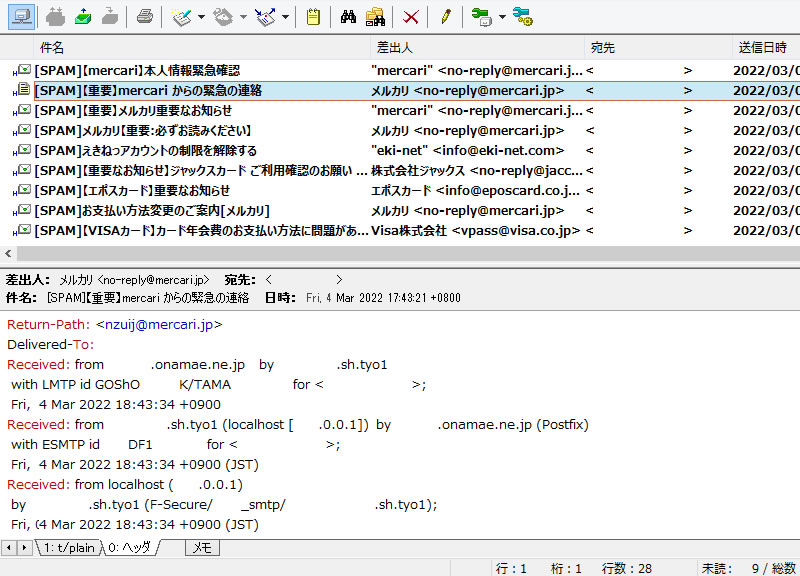800x576 pixels.
Task: Switch to the 0: ヘッダ tab
Action: click(x=130, y=548)
